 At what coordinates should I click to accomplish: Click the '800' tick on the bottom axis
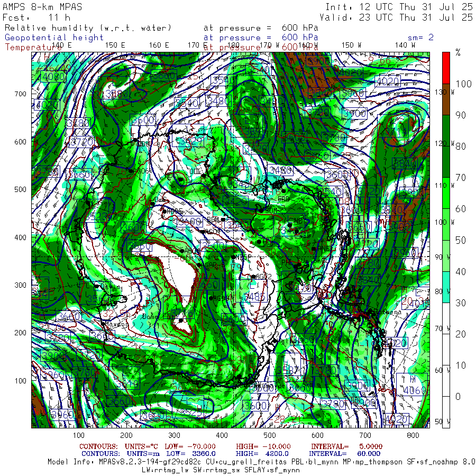pos(413,435)
